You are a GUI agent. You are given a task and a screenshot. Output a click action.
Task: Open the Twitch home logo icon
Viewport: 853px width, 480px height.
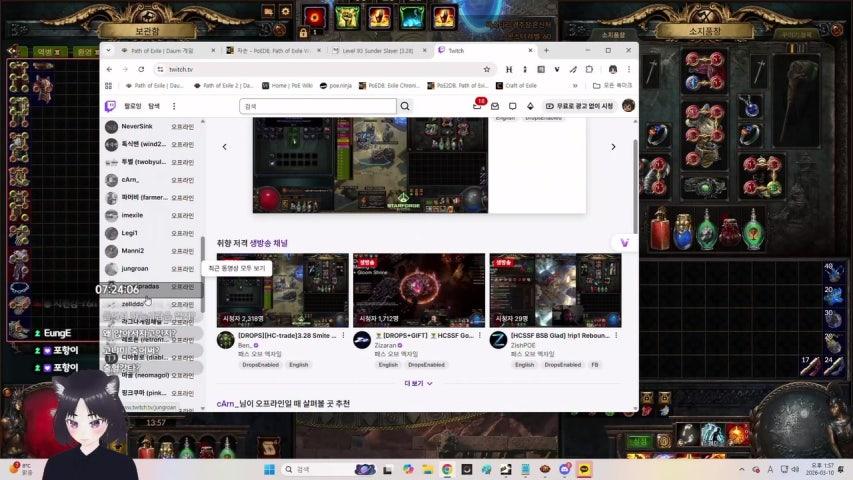click(110, 106)
